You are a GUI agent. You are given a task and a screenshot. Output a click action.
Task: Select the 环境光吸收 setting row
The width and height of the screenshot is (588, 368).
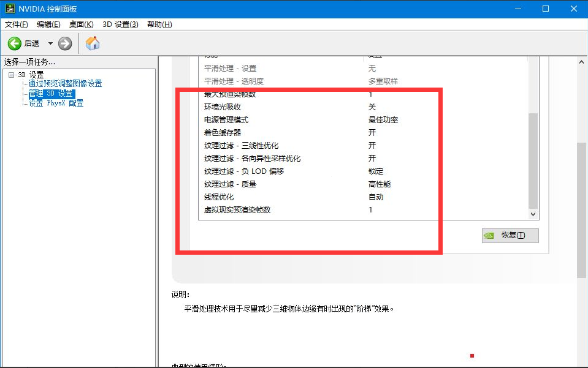363,107
